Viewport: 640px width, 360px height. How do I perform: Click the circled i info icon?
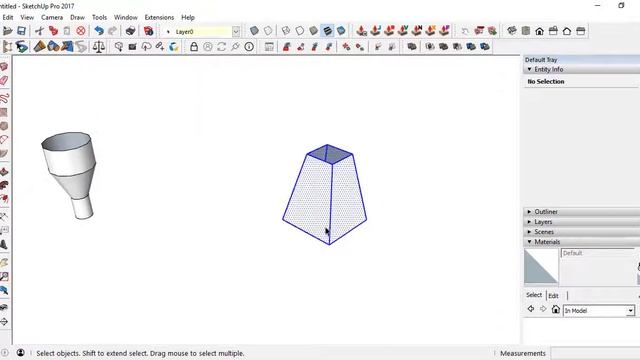click(x=249, y=47)
